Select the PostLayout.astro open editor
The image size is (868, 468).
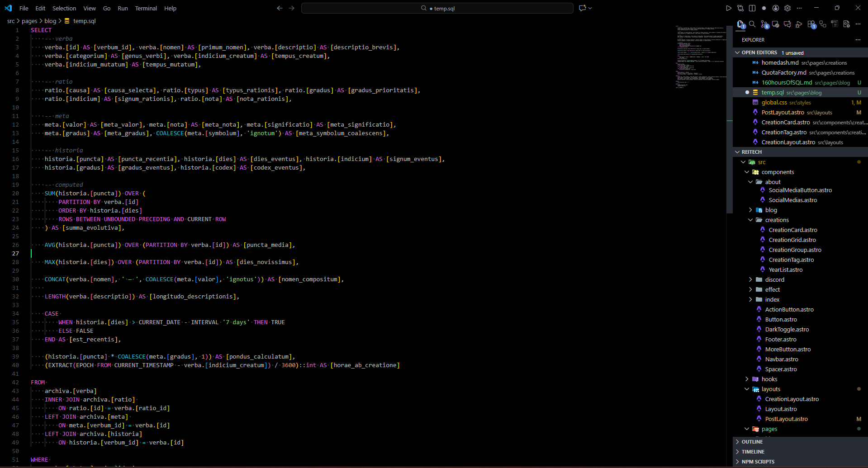[783, 112]
